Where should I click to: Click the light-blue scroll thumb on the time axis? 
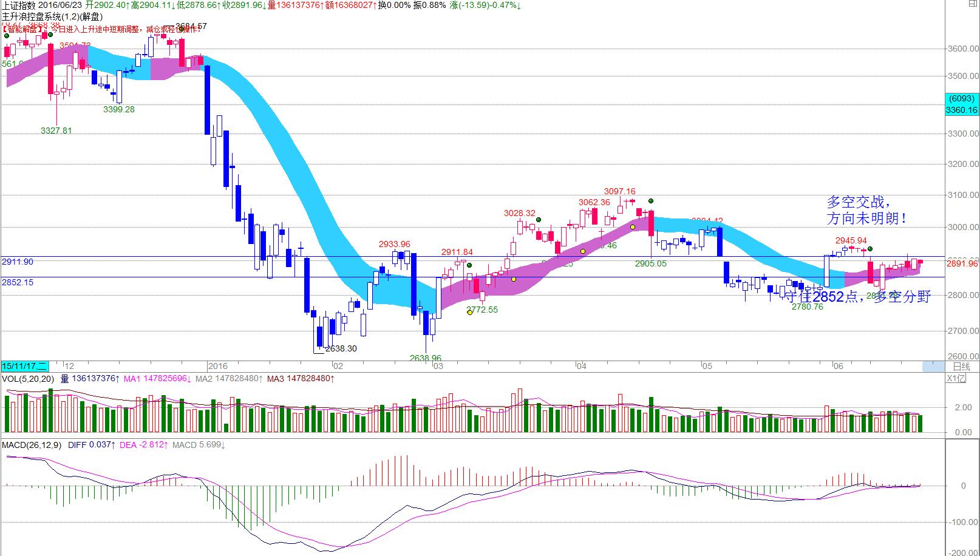(933, 366)
